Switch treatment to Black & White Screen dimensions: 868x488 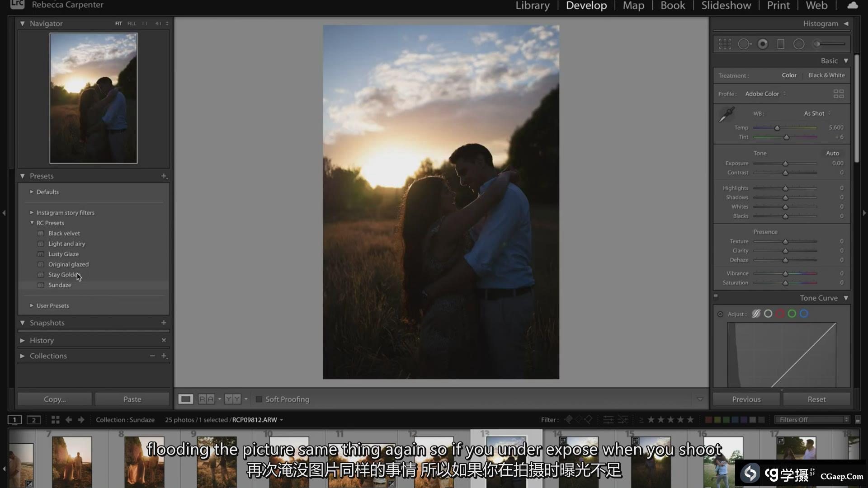pyautogui.click(x=826, y=75)
